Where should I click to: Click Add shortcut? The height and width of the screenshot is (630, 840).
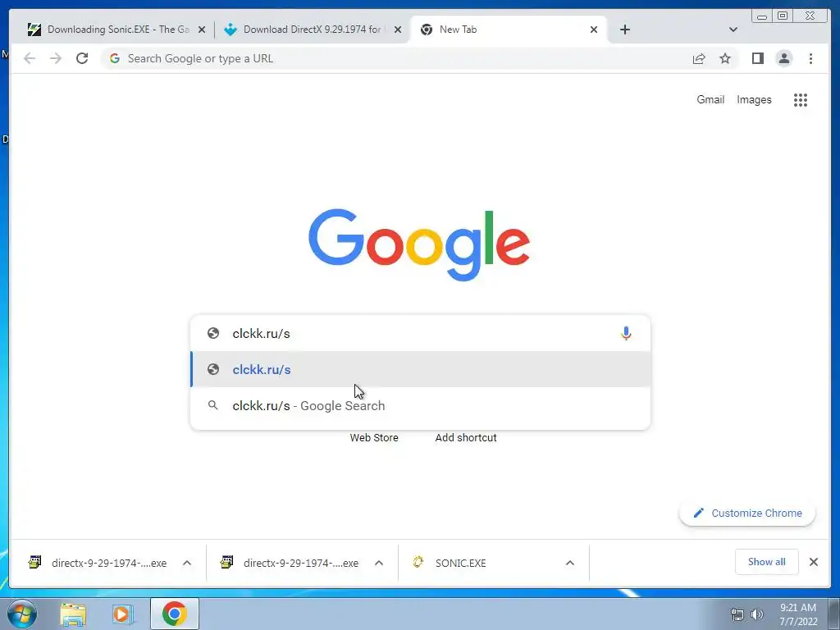(466, 438)
